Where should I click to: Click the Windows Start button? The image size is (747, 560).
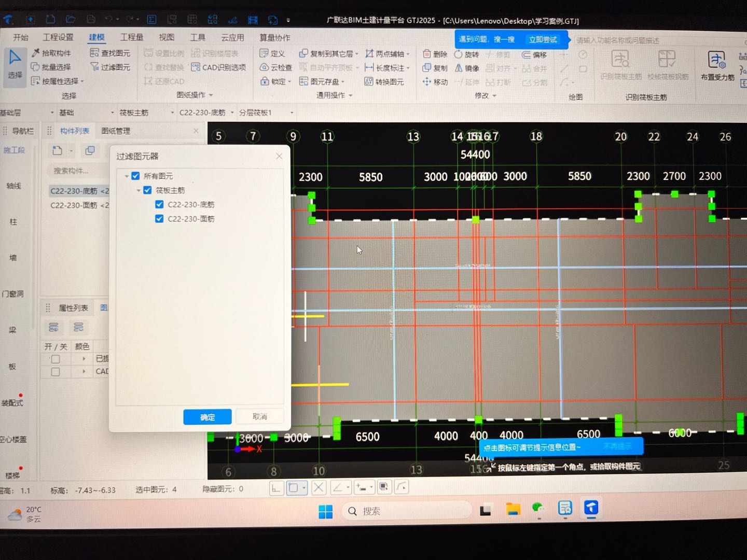point(325,512)
